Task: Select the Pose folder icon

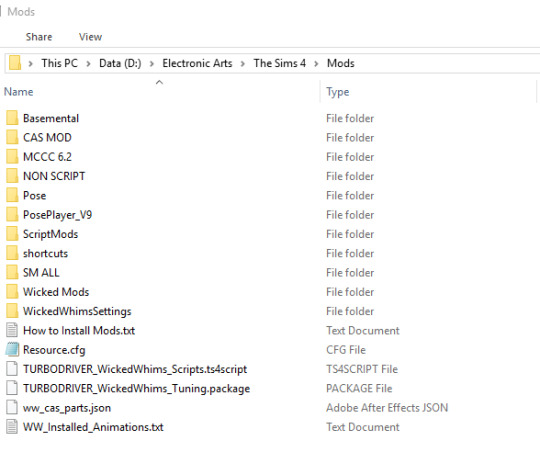Action: [x=12, y=195]
